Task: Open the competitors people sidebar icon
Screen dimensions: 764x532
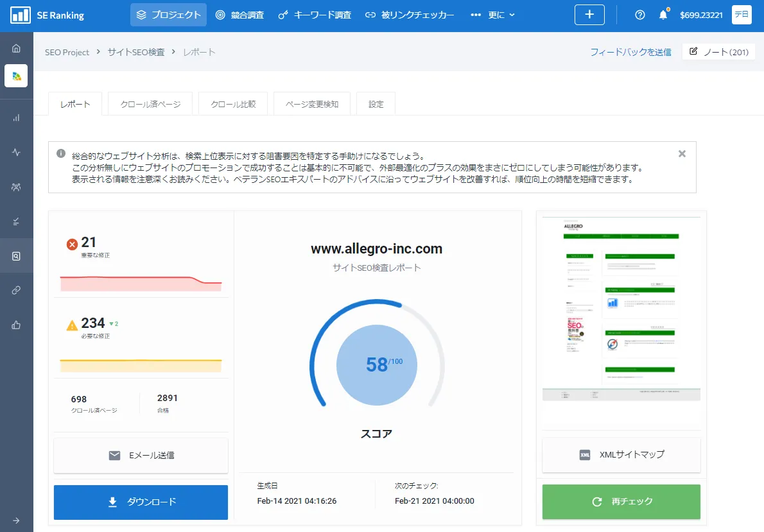Action: tap(16, 187)
